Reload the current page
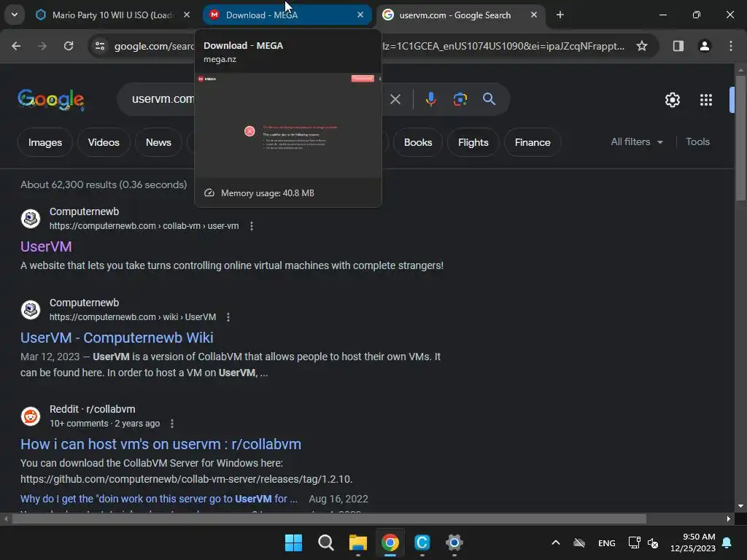Screen dimensions: 747x560 pos(69,46)
